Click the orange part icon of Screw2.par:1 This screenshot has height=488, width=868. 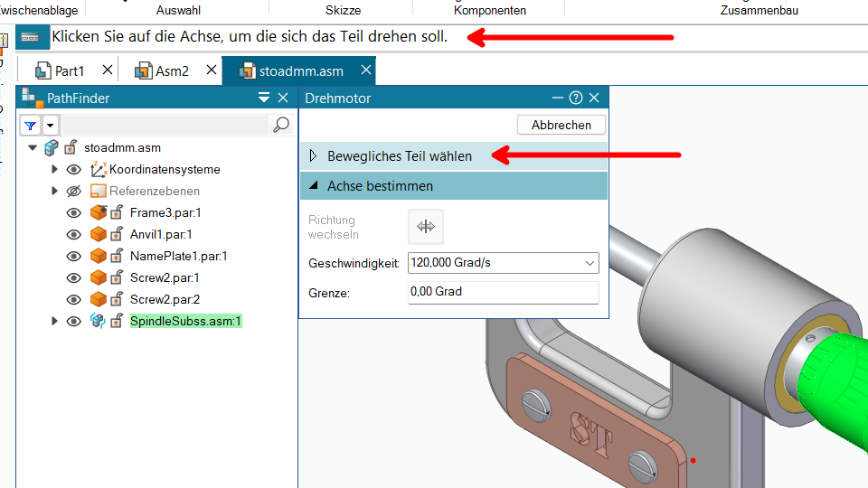coord(98,277)
